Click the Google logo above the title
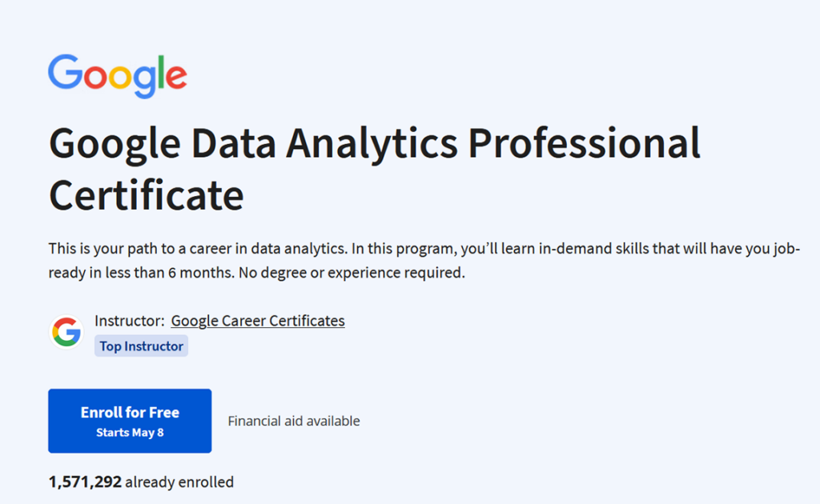The height and width of the screenshot is (504, 820). 117,75
